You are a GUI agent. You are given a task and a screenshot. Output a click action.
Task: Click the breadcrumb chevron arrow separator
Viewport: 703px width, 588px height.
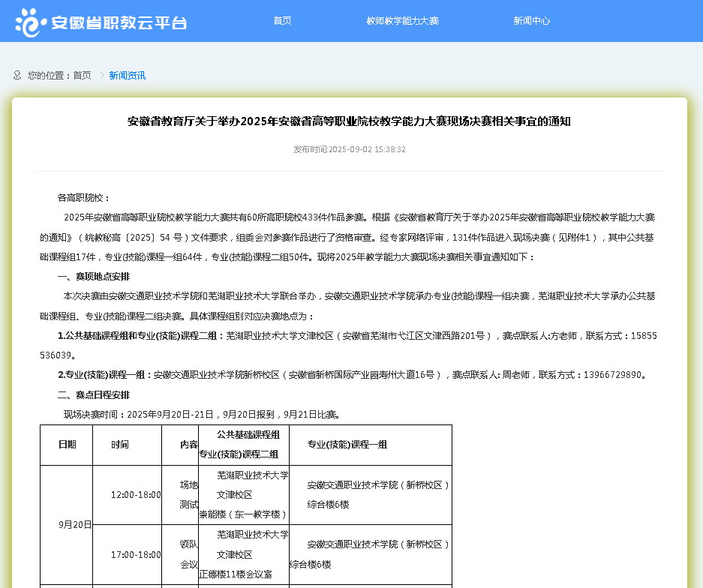101,75
